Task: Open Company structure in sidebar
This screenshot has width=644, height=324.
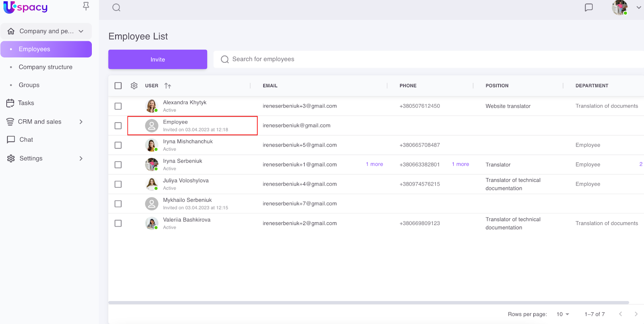Action: click(x=45, y=67)
